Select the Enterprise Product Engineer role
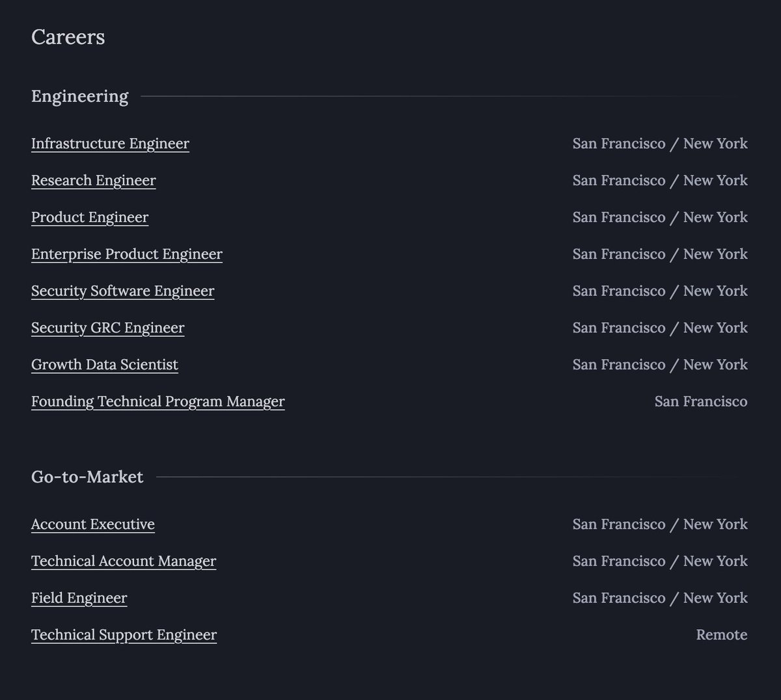The height and width of the screenshot is (700, 781). click(x=127, y=254)
